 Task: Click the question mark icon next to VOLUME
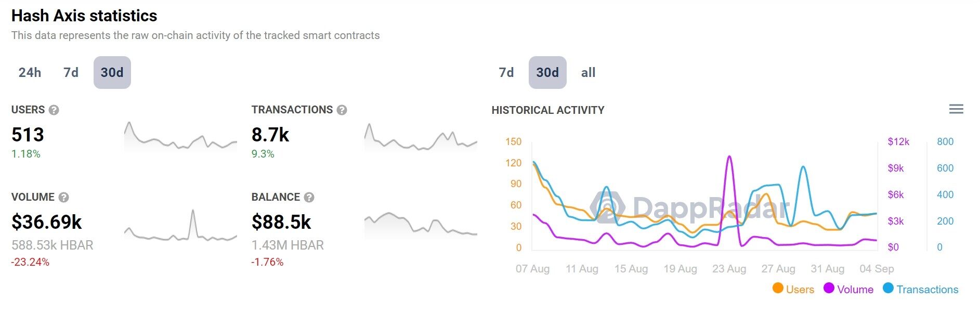click(63, 198)
